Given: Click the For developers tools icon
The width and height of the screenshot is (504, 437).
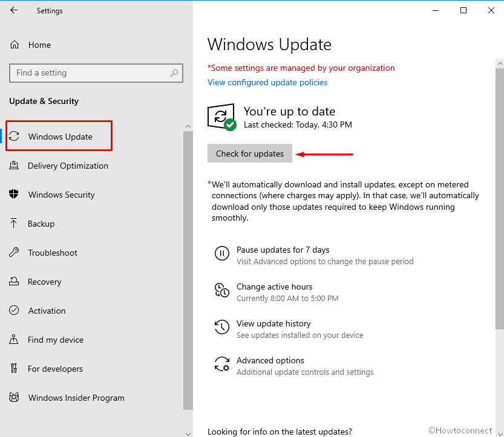Looking at the screenshot, I should [14, 368].
